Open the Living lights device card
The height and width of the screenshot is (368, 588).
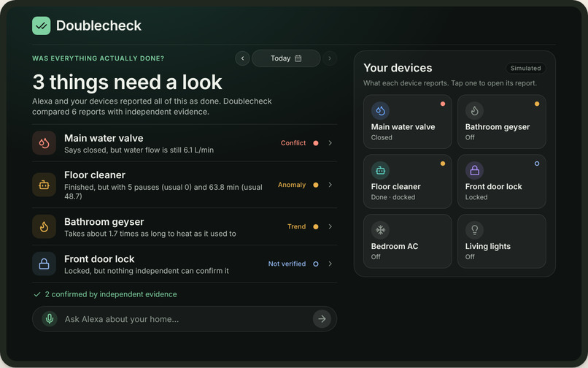coord(502,241)
